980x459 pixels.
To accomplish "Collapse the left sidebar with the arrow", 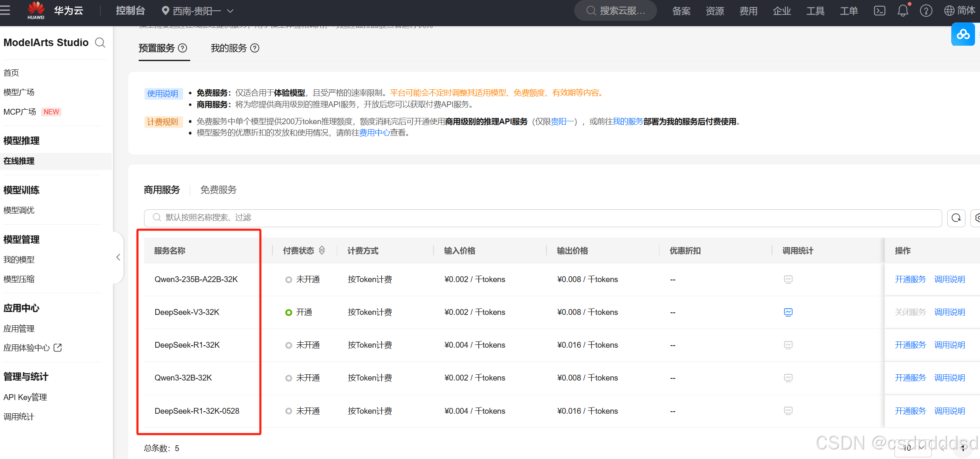I will [118, 257].
